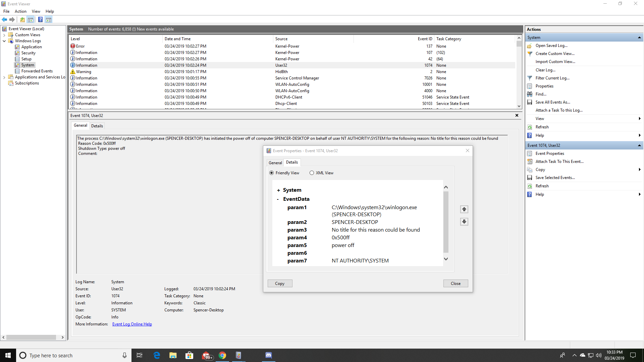Collapse the System actions section
The image size is (644, 362).
click(x=639, y=38)
